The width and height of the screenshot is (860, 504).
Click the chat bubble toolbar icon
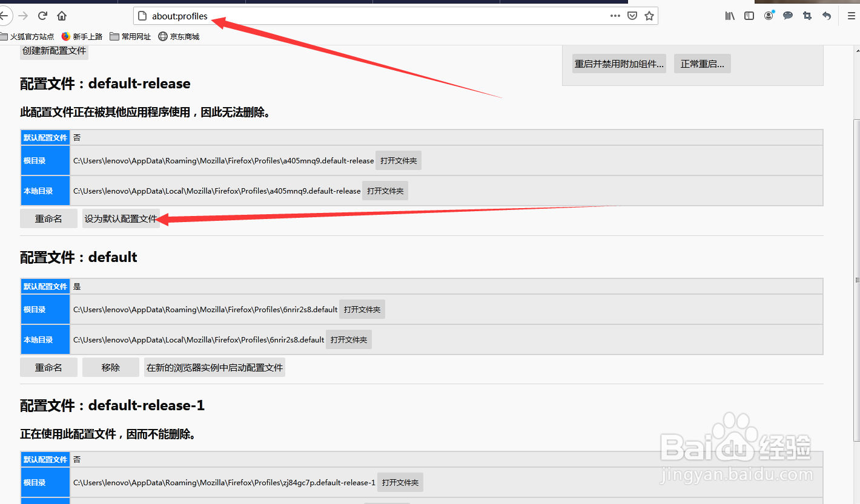point(788,16)
